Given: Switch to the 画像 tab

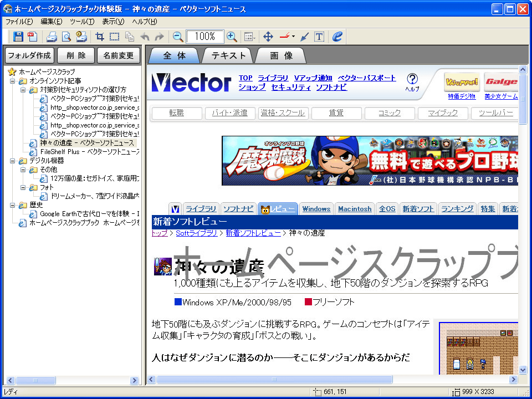Looking at the screenshot, I should [x=282, y=55].
